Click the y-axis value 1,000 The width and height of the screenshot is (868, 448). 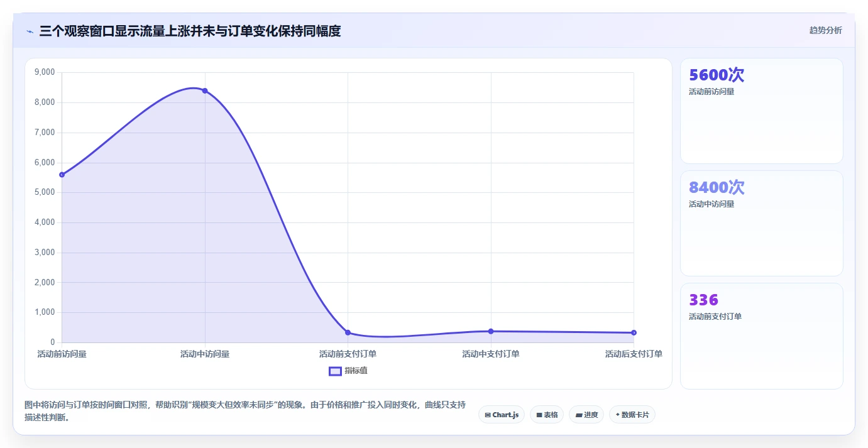[45, 312]
